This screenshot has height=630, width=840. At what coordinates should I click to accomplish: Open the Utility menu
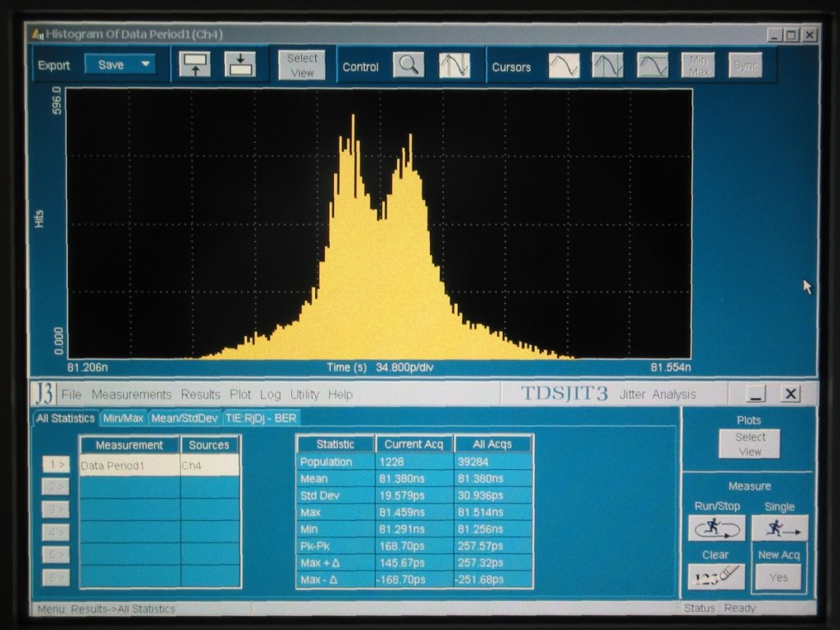304,395
